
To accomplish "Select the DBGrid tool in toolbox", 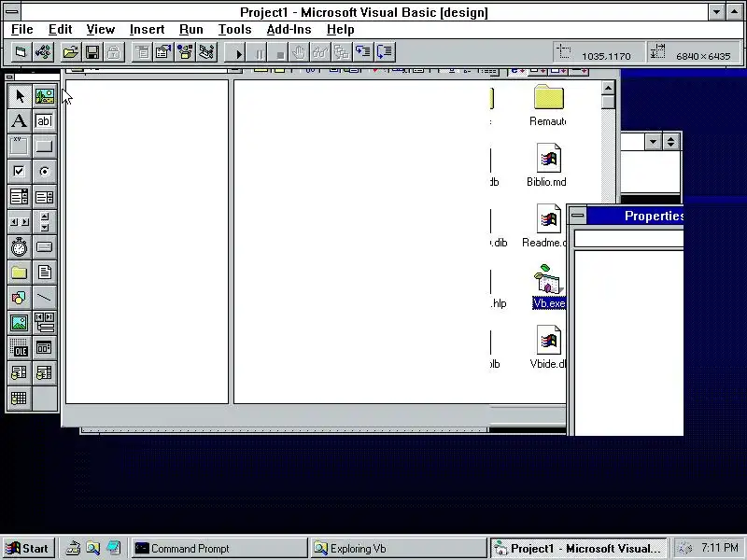I will [x=20, y=399].
